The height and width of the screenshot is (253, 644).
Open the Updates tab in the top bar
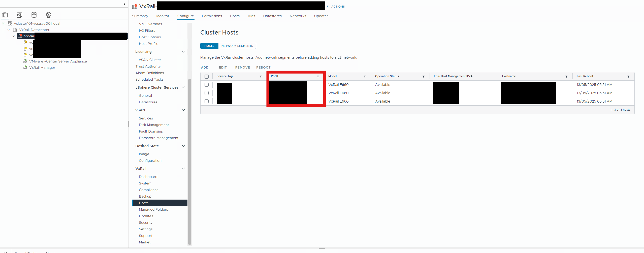(321, 16)
